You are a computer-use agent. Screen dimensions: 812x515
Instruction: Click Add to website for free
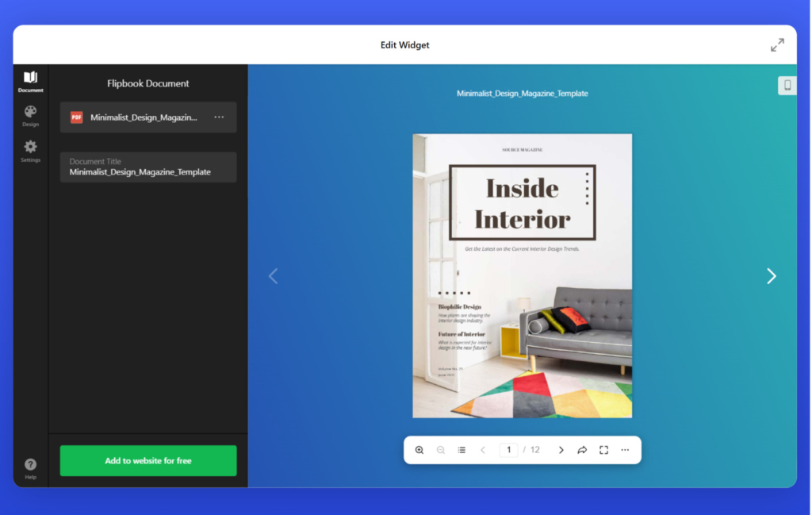click(x=147, y=460)
